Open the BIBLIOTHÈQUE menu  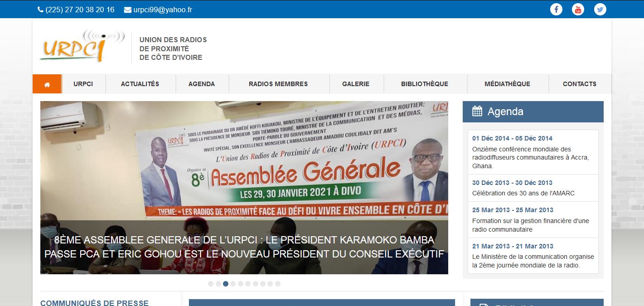point(425,84)
